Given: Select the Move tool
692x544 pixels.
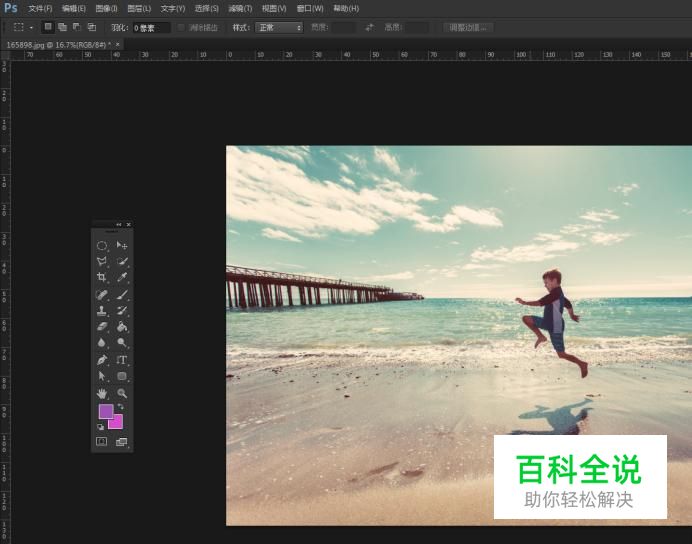Looking at the screenshot, I should point(122,245).
